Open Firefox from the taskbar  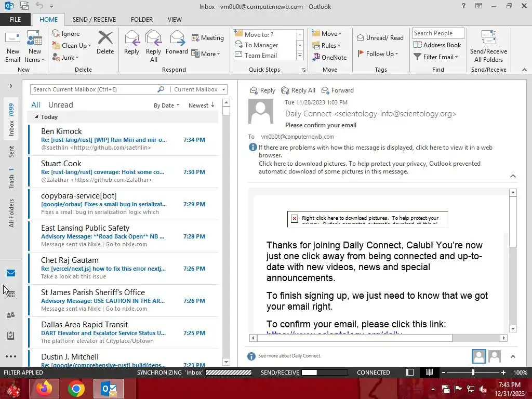click(x=44, y=389)
